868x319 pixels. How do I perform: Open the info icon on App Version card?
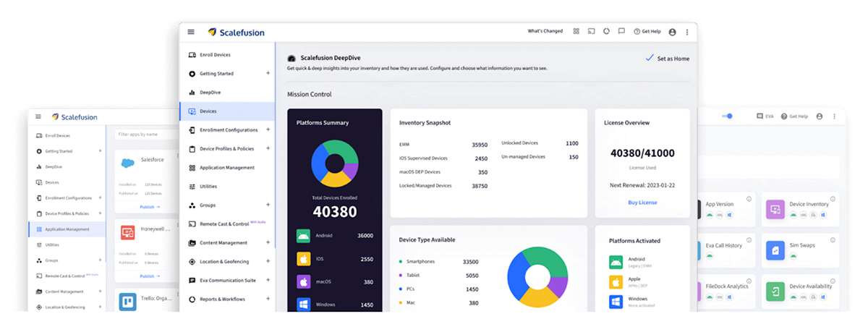point(749,199)
